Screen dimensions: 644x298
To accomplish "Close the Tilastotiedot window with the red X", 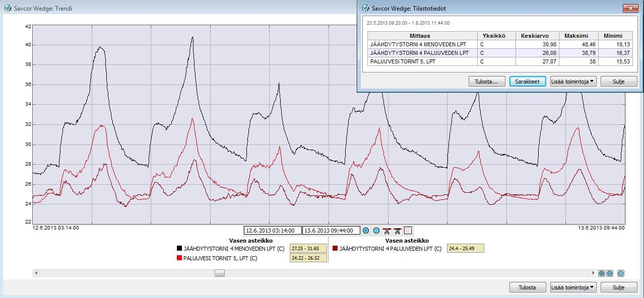I will (x=631, y=8).
